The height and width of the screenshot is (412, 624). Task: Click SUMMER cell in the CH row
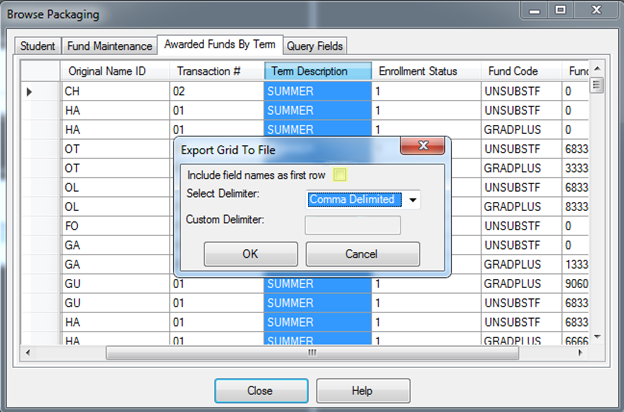click(x=318, y=92)
